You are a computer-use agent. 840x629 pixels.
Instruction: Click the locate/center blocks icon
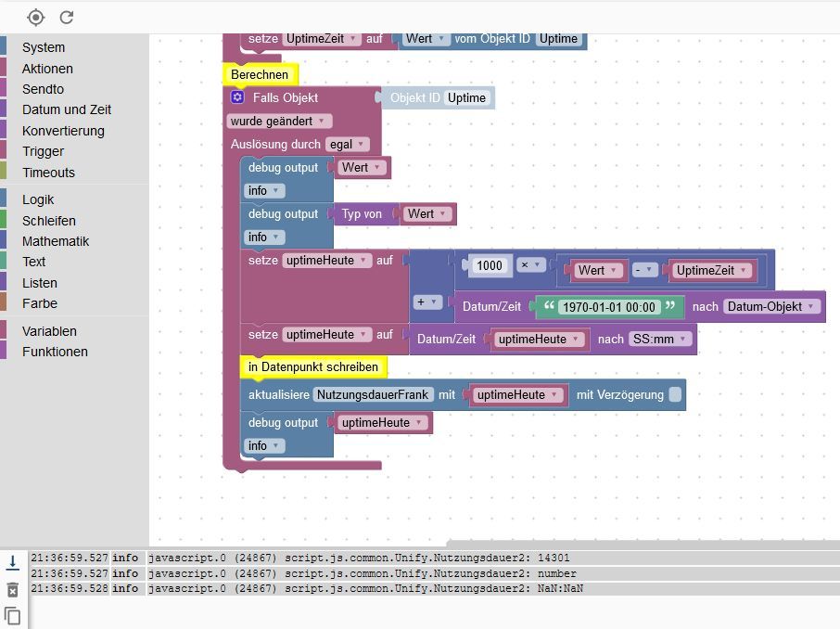[35, 18]
